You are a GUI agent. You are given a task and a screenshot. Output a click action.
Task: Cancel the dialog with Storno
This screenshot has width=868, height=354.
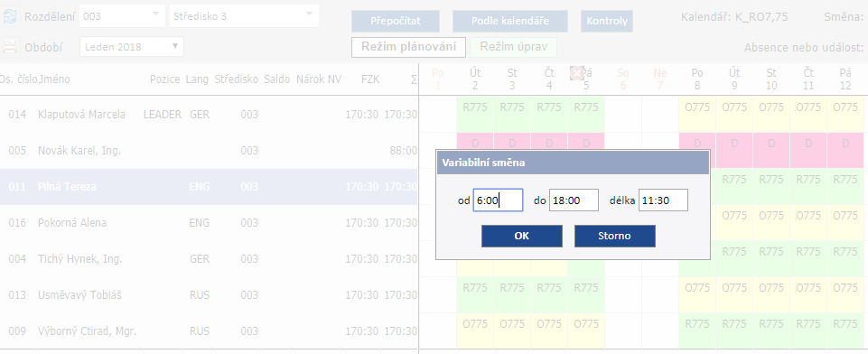pyautogui.click(x=614, y=236)
